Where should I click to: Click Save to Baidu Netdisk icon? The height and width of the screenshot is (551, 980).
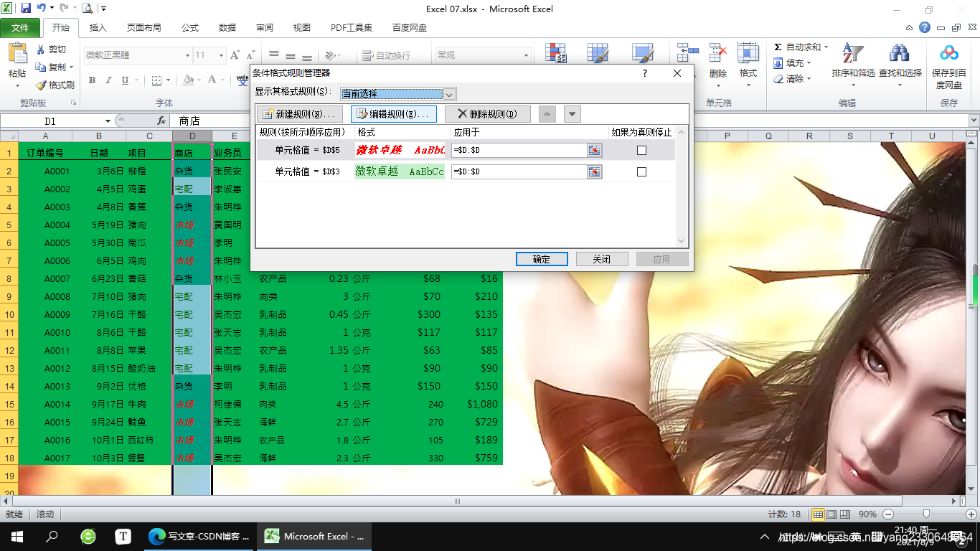pos(949,54)
